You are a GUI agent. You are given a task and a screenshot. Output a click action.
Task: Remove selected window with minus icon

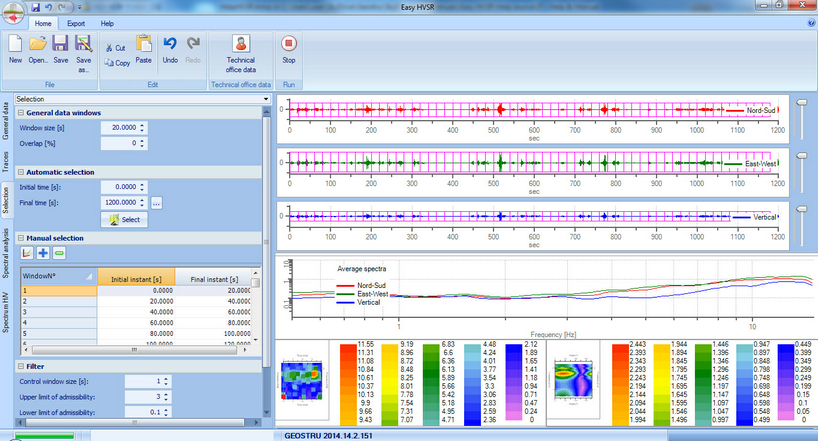point(59,253)
